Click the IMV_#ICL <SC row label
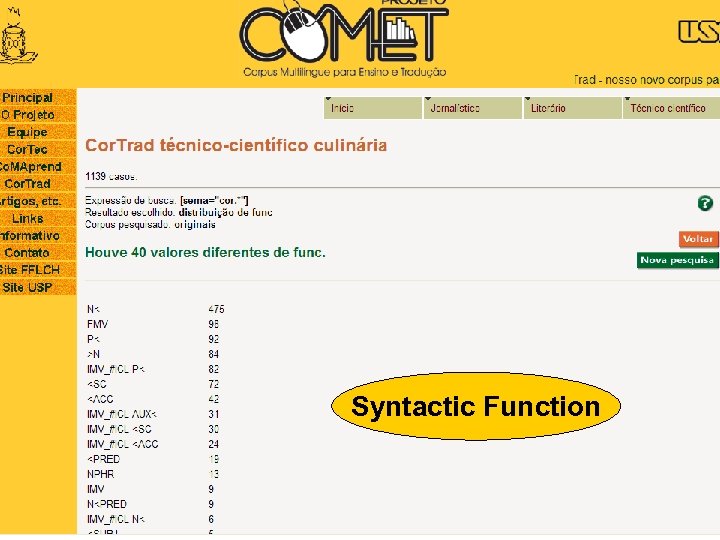Viewport: 720px width, 540px height. [x=119, y=429]
